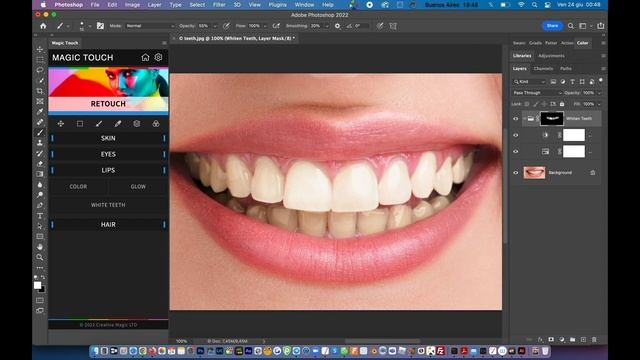640x360 pixels.
Task: Click the lips GLOW button
Action: coord(138,187)
